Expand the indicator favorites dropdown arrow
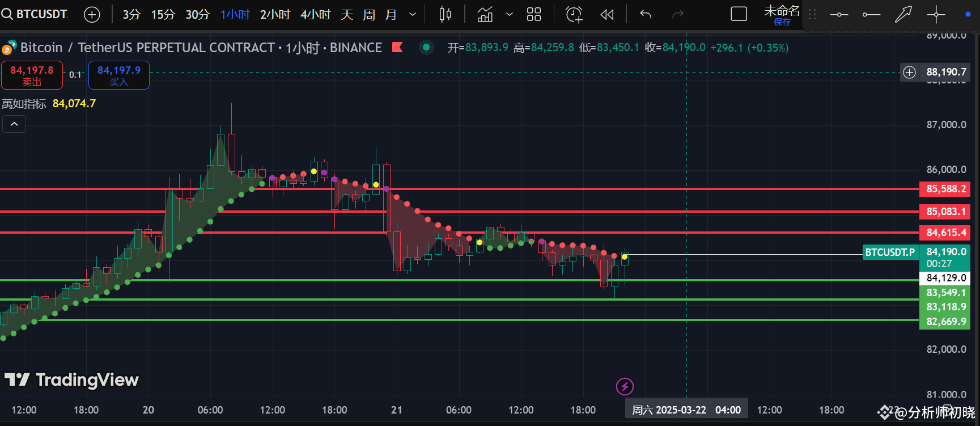Screen dimensions: 980x426 [510, 15]
